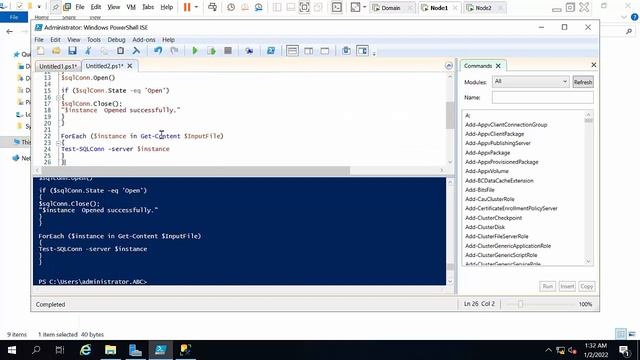Open New Remote PowerShell Tab icon
This screenshot has width=640, height=360.
(x=249, y=51)
